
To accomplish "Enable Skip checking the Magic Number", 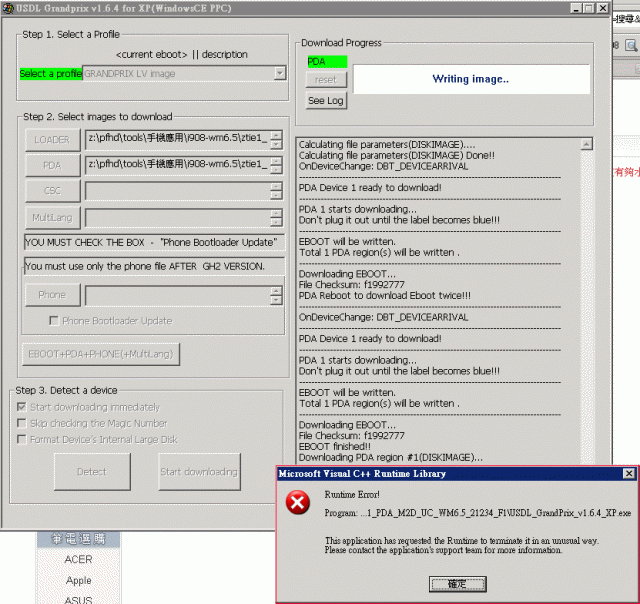I will [x=22, y=423].
